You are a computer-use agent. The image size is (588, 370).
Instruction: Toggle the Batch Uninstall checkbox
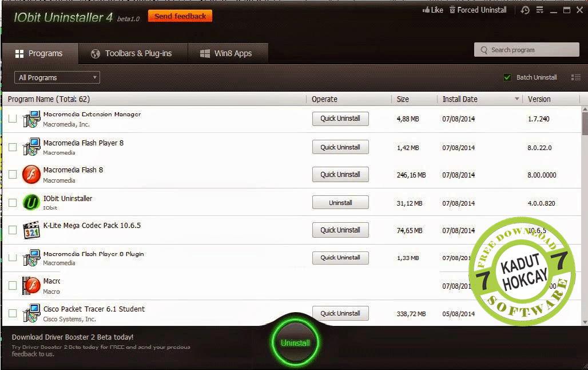click(x=507, y=77)
